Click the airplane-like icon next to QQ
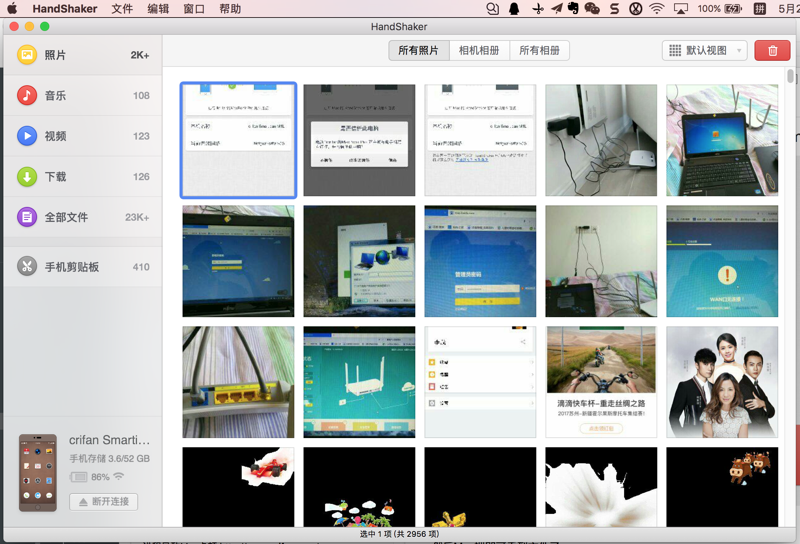The width and height of the screenshot is (800, 544). click(538, 9)
